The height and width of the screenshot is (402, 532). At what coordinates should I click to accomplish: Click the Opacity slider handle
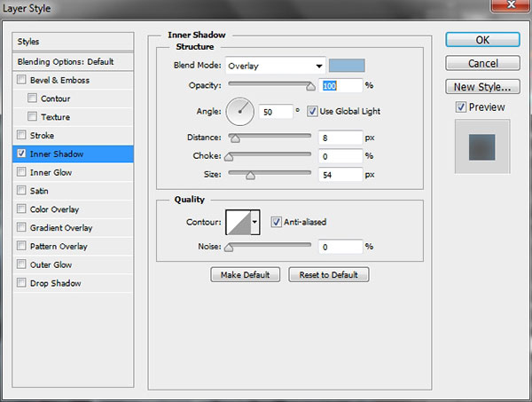point(310,87)
